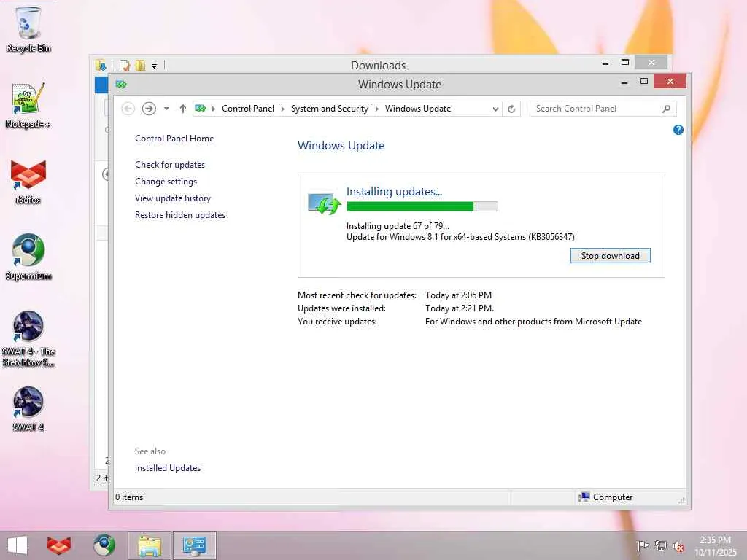Open r3dfox from the taskbar
Viewport: 747px width, 560px height.
pos(59,545)
